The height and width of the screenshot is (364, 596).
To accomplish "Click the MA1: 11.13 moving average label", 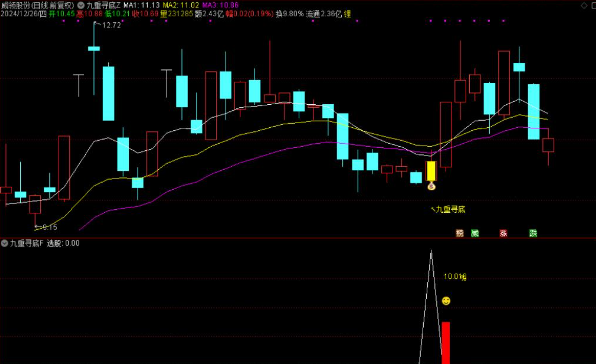I will tap(141, 5).
